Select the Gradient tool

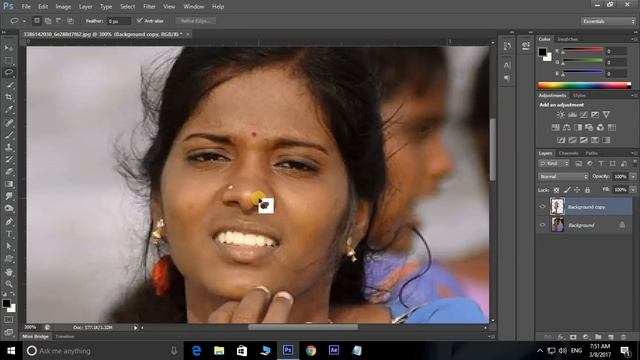point(9,184)
